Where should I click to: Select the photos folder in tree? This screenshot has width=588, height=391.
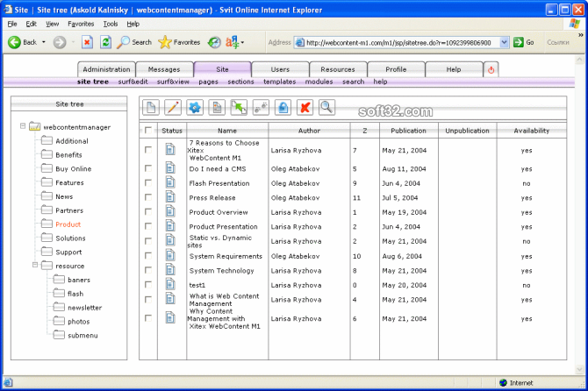[x=79, y=322]
